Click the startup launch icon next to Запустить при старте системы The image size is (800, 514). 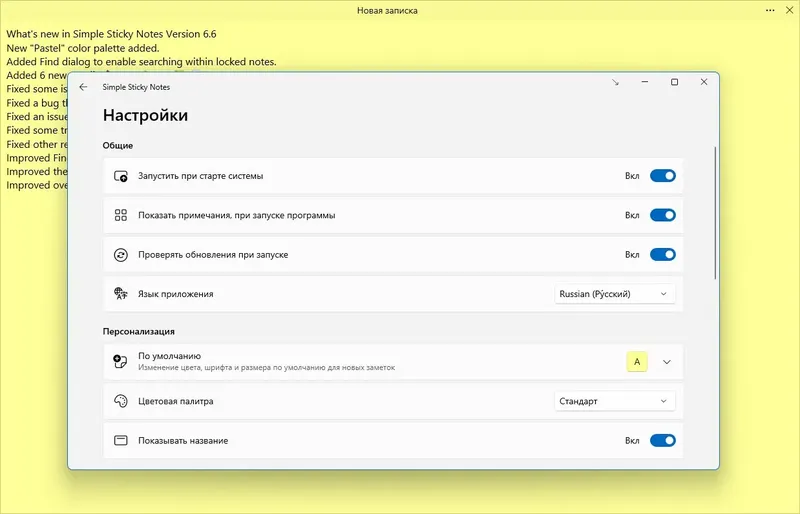[x=121, y=176]
